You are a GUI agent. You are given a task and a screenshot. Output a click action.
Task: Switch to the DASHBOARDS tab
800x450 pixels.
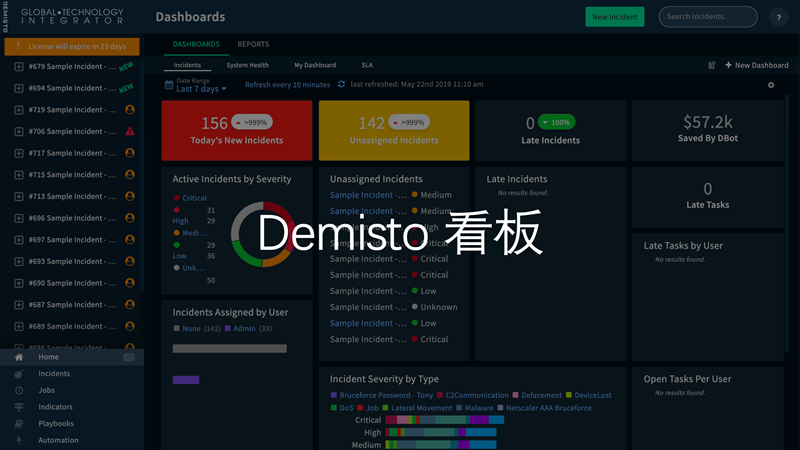[x=196, y=44]
